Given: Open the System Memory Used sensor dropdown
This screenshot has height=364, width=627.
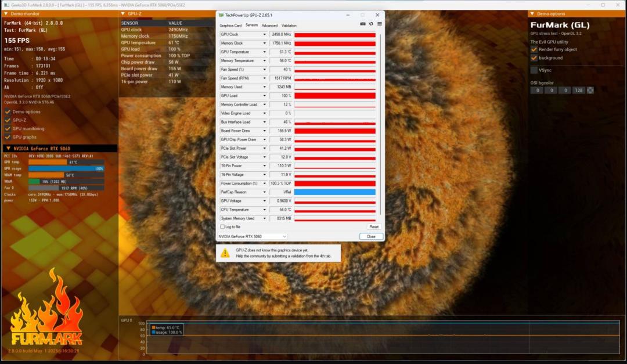Looking at the screenshot, I should point(264,218).
